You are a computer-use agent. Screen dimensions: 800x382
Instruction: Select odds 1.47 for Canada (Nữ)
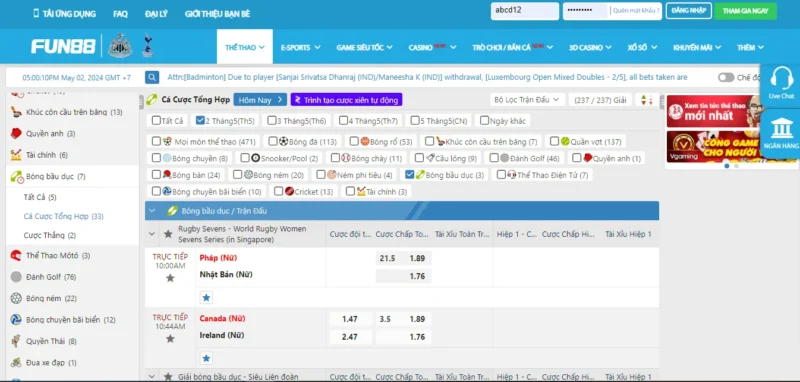(x=349, y=319)
